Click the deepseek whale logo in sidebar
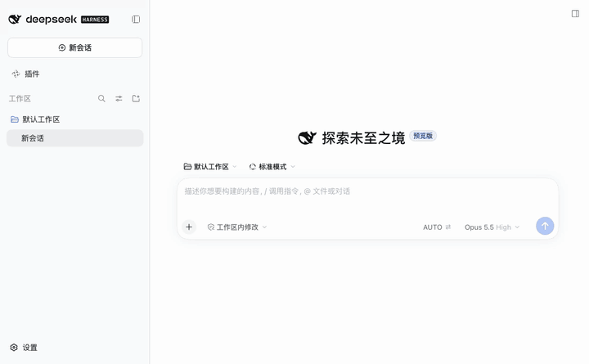This screenshot has width=589, height=364. (x=15, y=19)
